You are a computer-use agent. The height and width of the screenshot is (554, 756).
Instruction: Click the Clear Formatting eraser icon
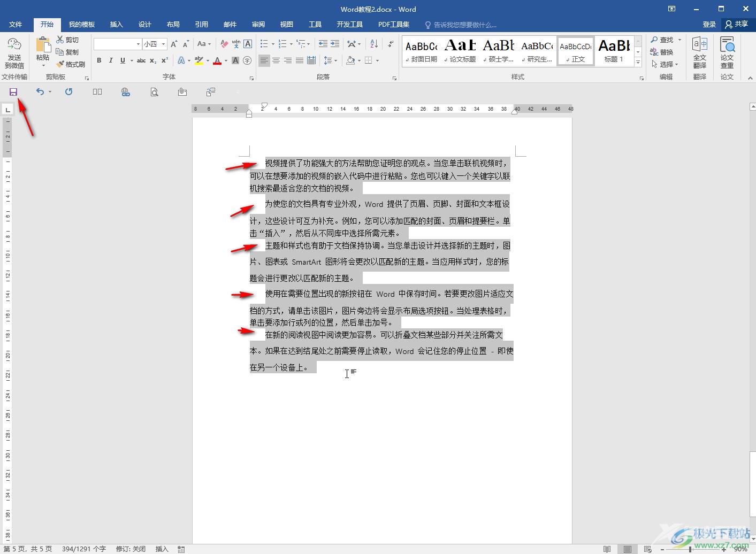pos(224,44)
